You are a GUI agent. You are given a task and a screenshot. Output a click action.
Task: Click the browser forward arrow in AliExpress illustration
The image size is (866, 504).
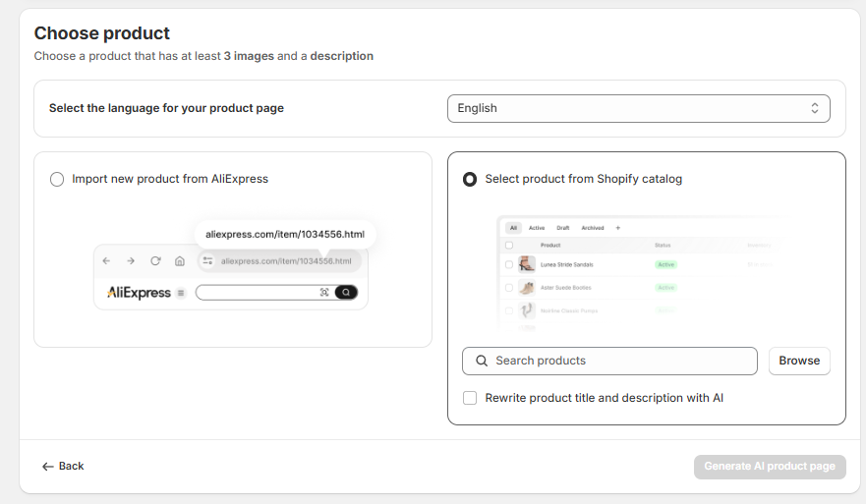pyautogui.click(x=131, y=261)
